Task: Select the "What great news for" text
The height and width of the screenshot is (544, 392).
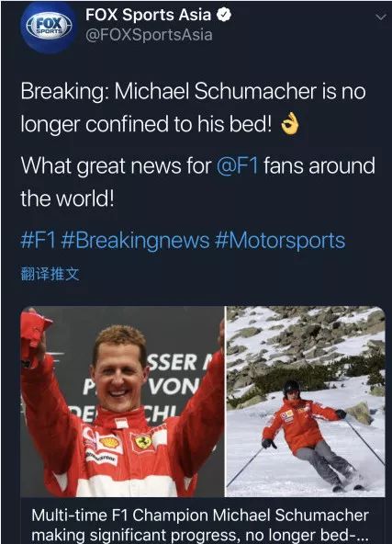Action: tap(117, 165)
